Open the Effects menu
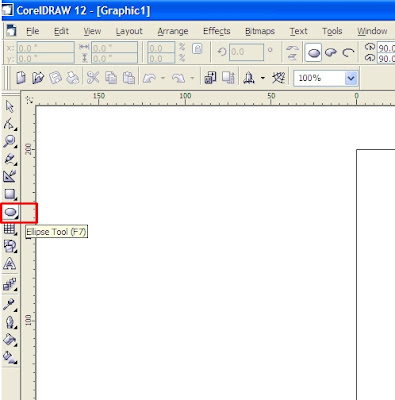The height and width of the screenshot is (400, 395). tap(217, 31)
